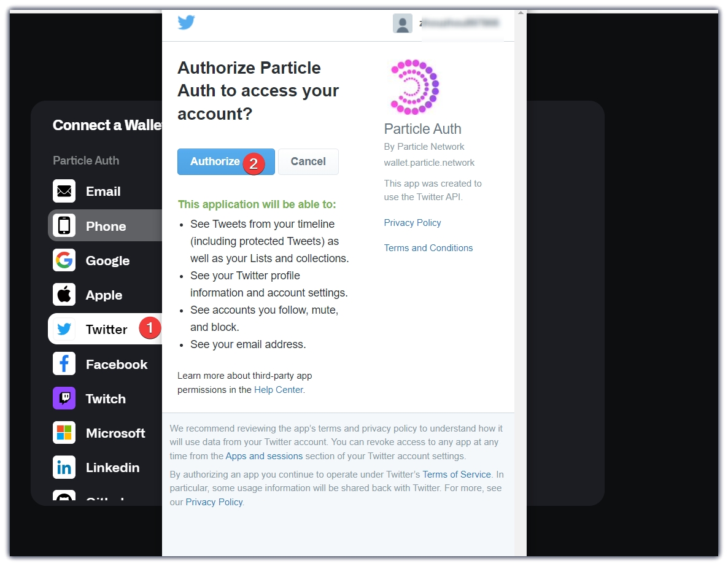Click the Particle Auth app logo
Image resolution: width=728 pixels, height=566 pixels.
pyautogui.click(x=415, y=87)
